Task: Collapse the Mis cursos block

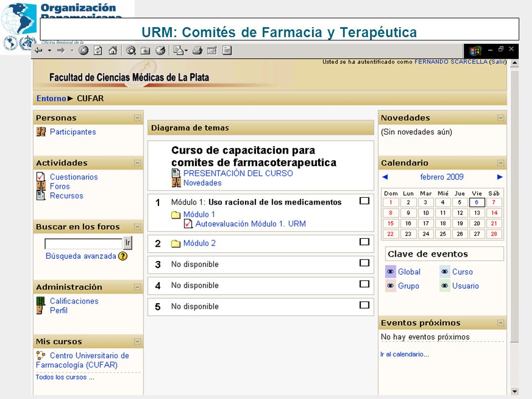Action: click(137, 341)
